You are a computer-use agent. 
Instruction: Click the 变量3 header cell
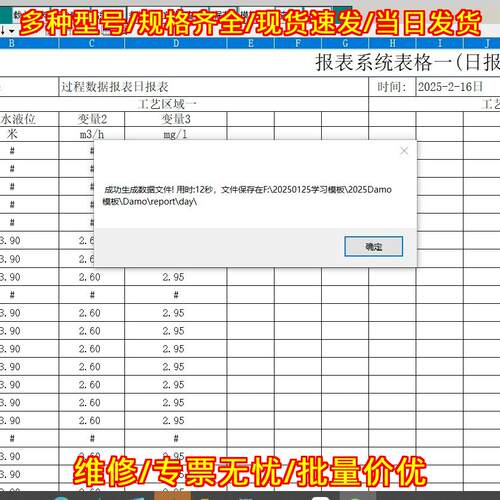[x=176, y=119]
